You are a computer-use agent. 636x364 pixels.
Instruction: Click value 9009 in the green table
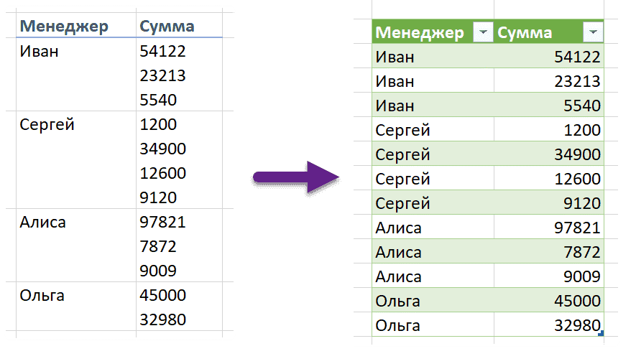(581, 277)
